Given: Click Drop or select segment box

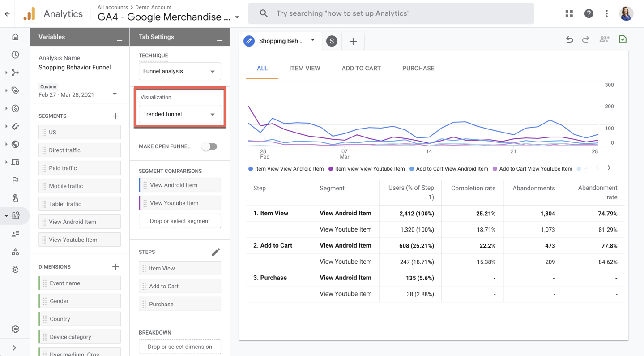Looking at the screenshot, I should pyautogui.click(x=180, y=221).
